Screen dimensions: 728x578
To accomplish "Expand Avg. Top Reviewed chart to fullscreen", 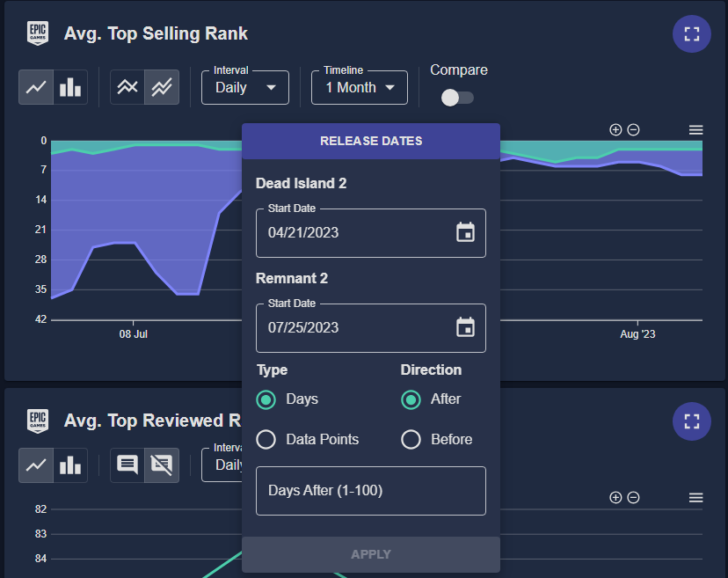I will tap(691, 421).
